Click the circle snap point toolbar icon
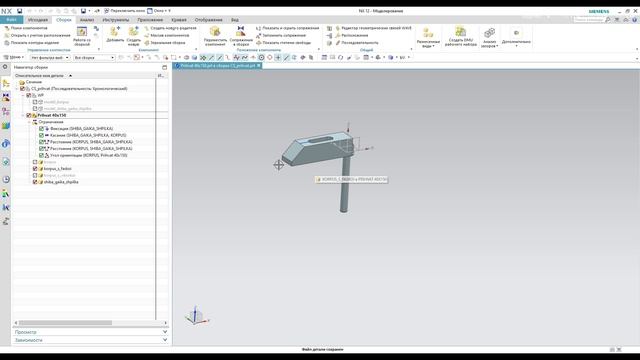This screenshot has width=640, height=360. click(x=261, y=58)
